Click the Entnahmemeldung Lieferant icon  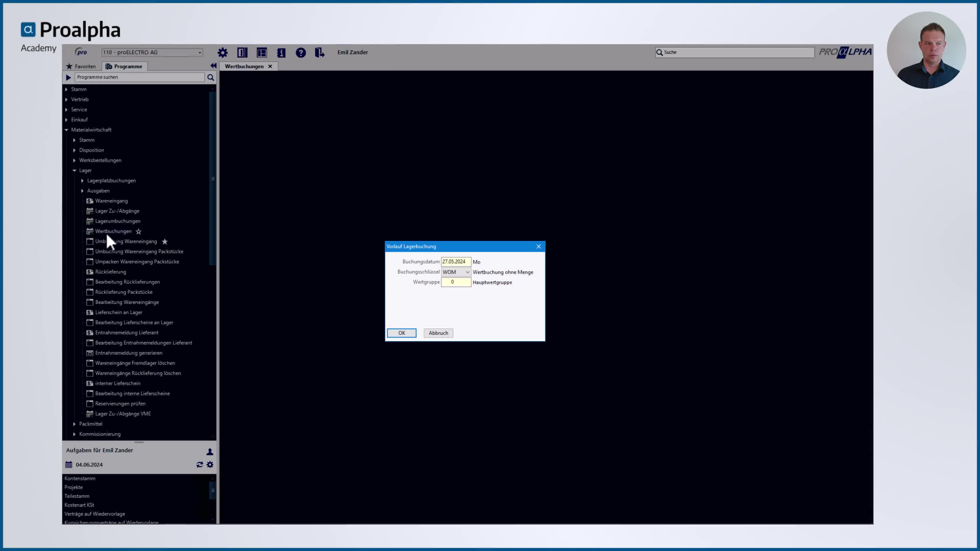90,333
